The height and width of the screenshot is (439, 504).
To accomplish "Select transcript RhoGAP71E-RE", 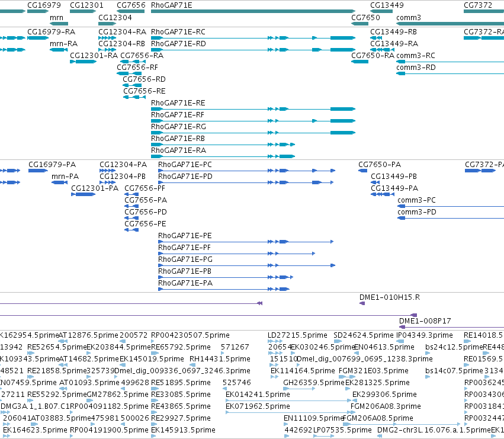I will point(253,109).
